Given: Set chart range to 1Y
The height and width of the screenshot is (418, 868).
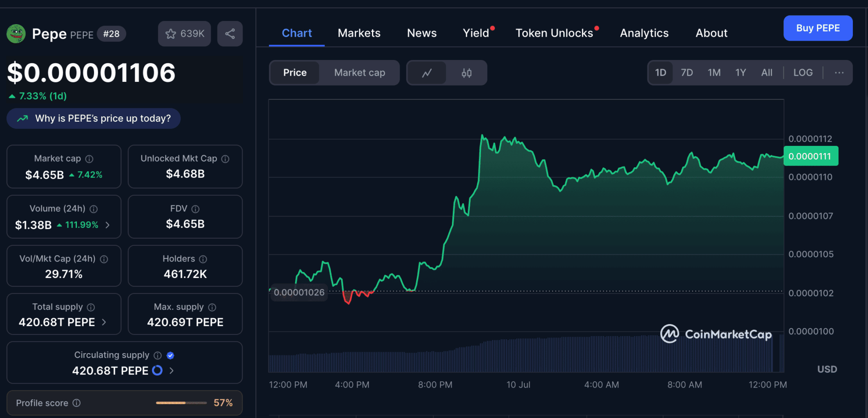Looking at the screenshot, I should (x=740, y=73).
